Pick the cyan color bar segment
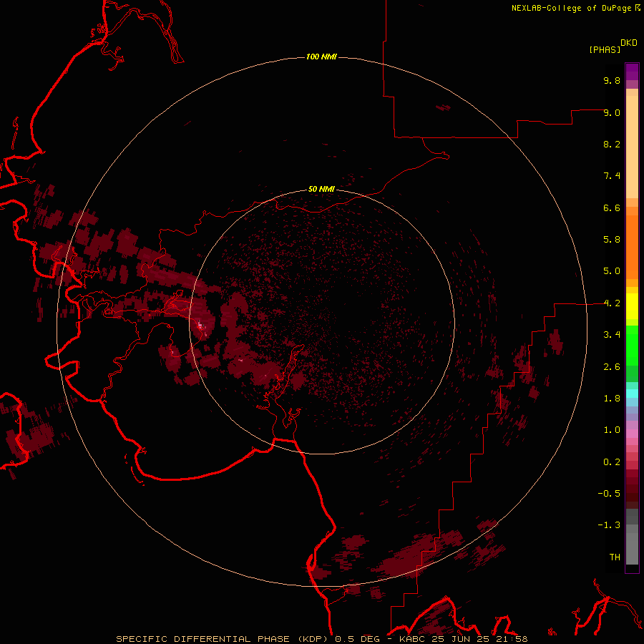 632,394
